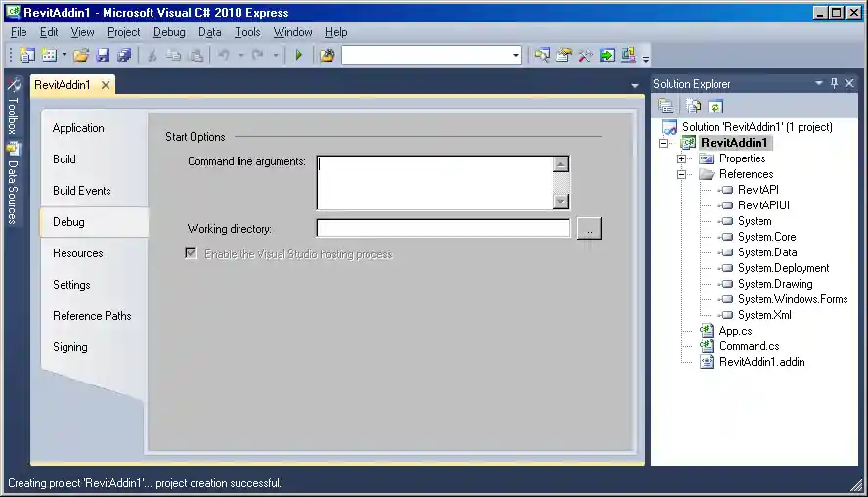
Task: Click the Start Debugging play icon
Action: click(298, 56)
